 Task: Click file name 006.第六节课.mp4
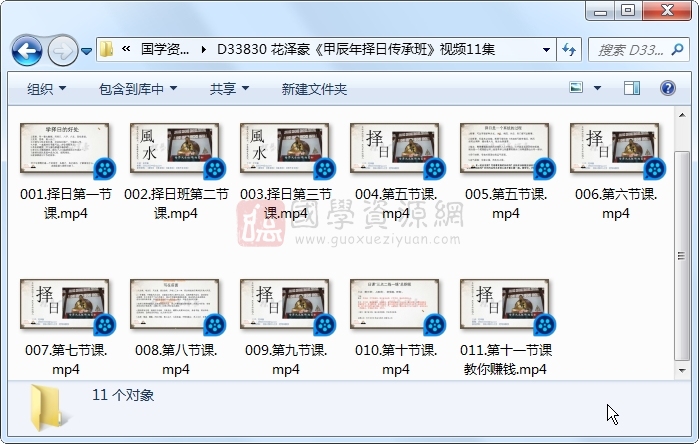click(x=616, y=204)
